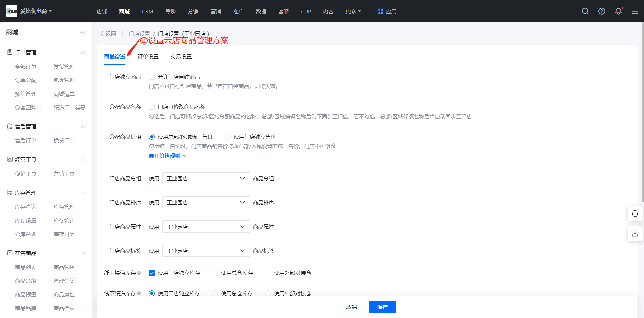Open 发货管理 in sidebar
The height and width of the screenshot is (318, 644).
coord(64,67)
